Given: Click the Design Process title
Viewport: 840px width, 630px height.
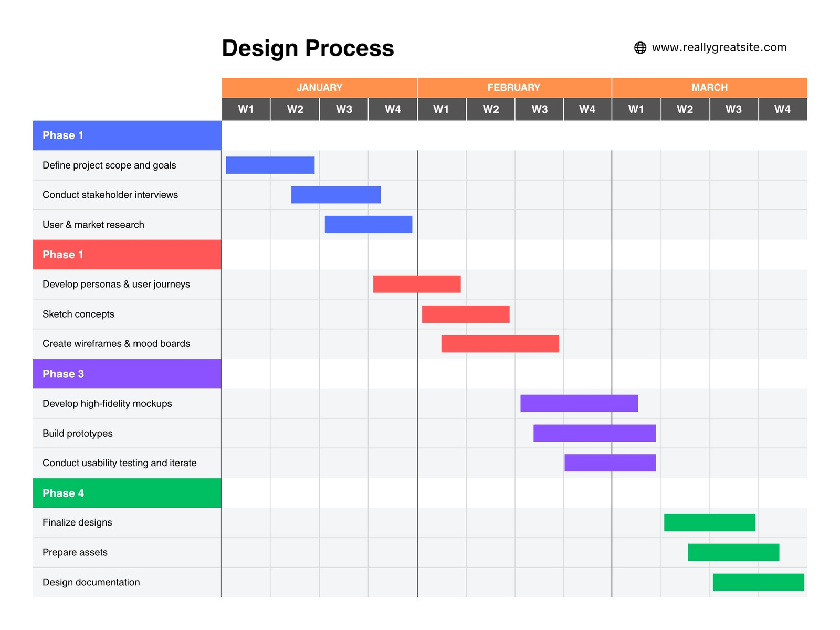Looking at the screenshot, I should 308,48.
